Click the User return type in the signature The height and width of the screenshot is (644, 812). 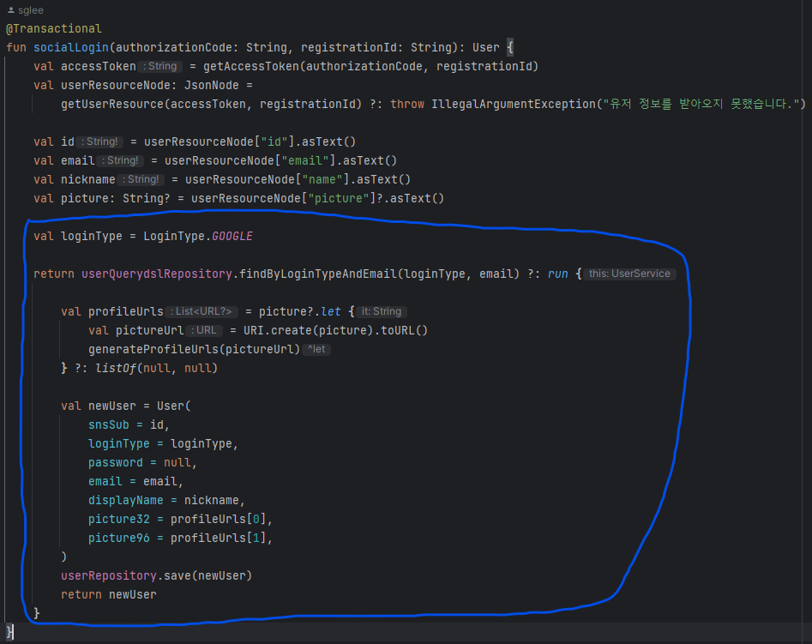(486, 47)
